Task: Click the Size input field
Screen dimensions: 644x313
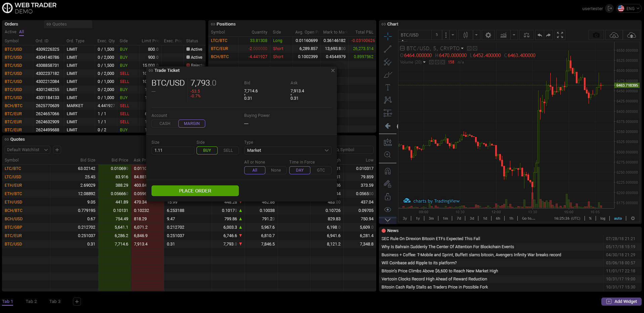Action: [173, 150]
